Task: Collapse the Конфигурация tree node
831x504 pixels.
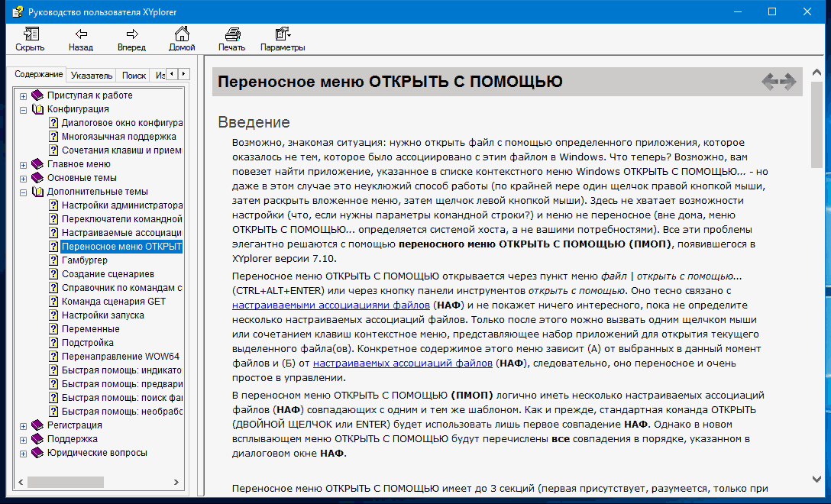Action: [24, 110]
